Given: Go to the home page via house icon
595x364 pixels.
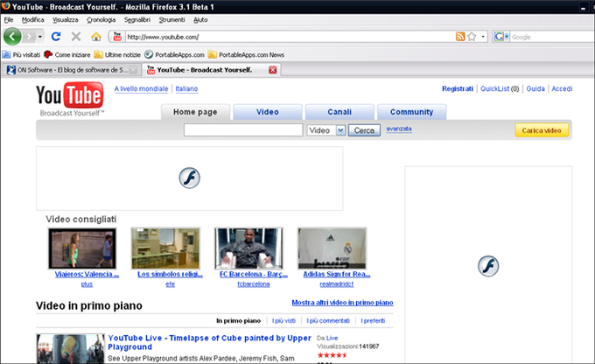Looking at the screenshot, I should [x=96, y=37].
